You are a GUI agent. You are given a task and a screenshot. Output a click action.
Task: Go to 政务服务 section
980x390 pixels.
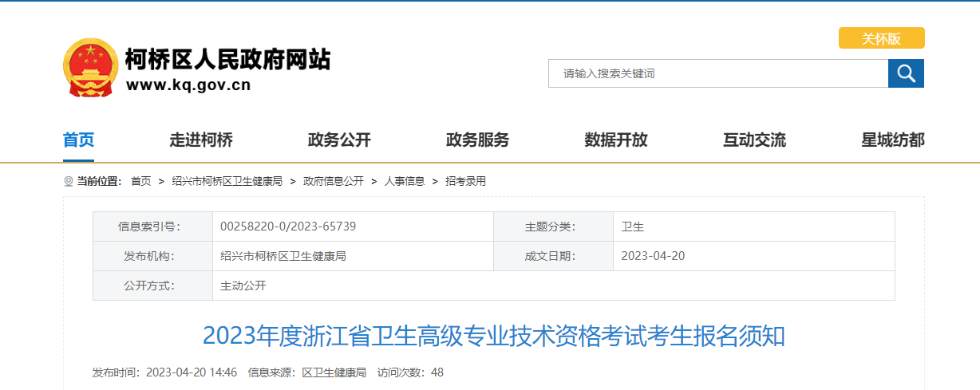tap(477, 140)
